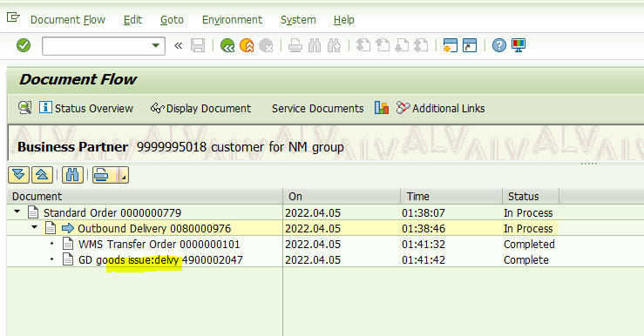Click the Customize Local Layout monitor icon

(519, 45)
